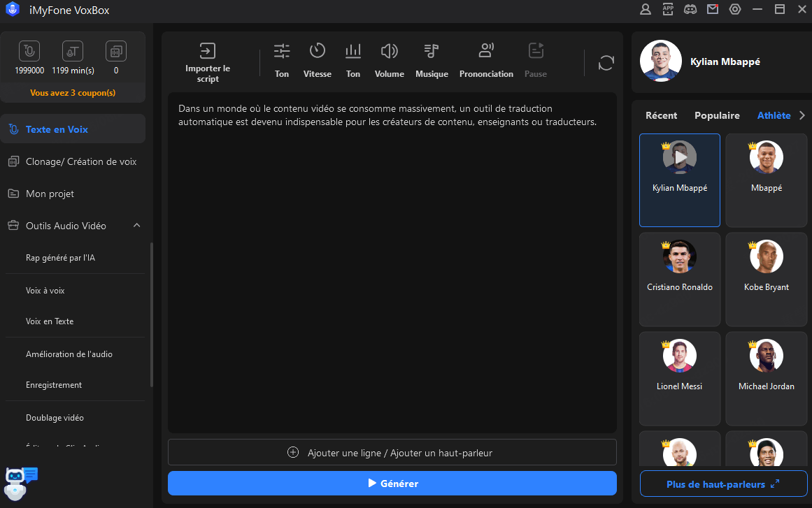Switch to the Populaire voices tab
Image resolution: width=812 pixels, height=508 pixels.
(717, 115)
